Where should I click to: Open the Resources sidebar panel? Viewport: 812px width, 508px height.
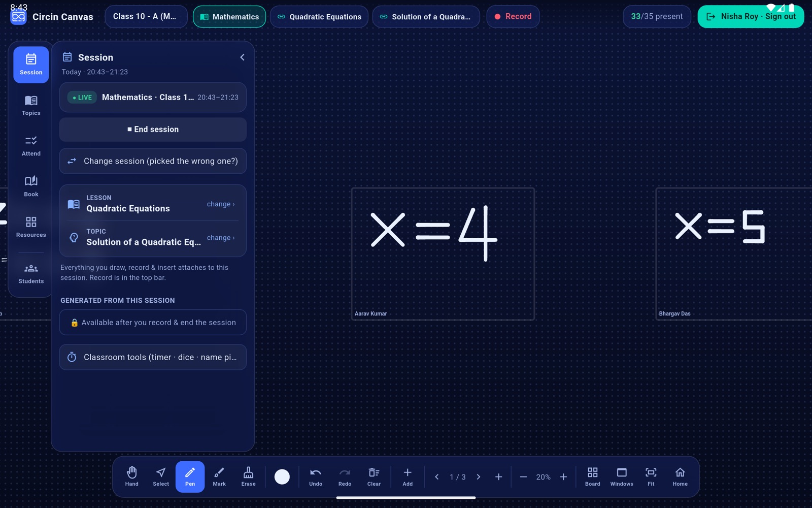click(x=31, y=227)
